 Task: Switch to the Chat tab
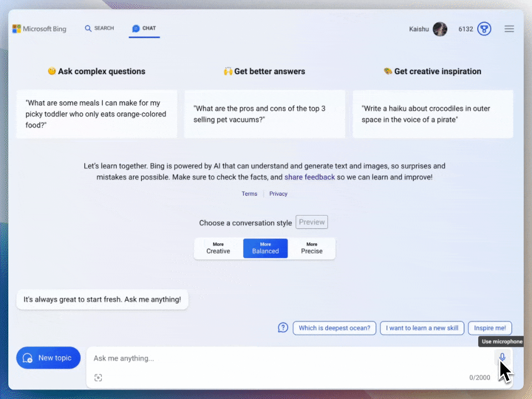pyautogui.click(x=144, y=28)
